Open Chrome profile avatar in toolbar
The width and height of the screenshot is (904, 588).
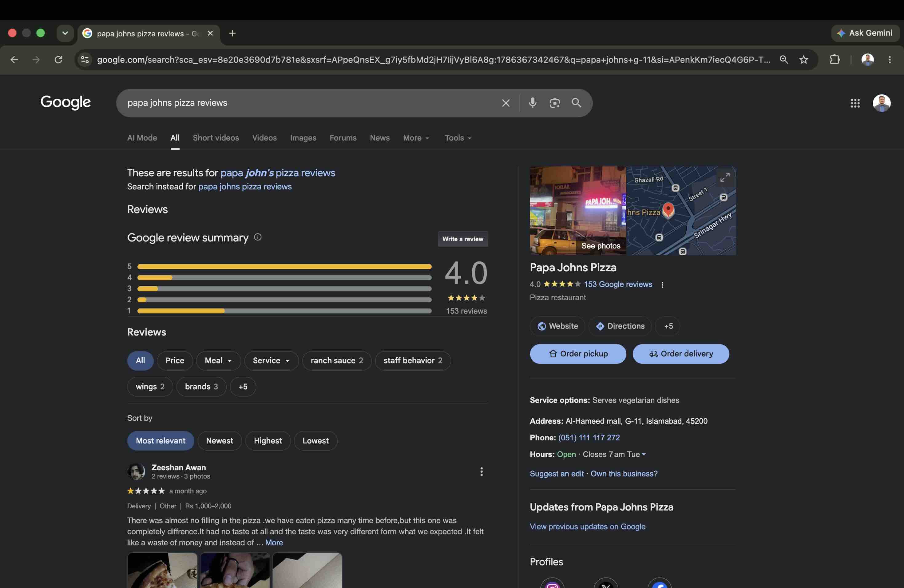pyautogui.click(x=867, y=60)
